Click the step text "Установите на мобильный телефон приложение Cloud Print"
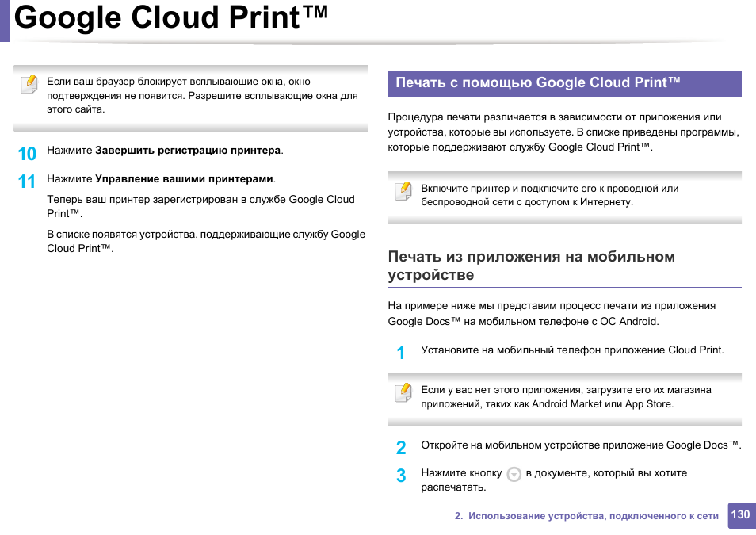Viewport: 756px width, 535px height. point(572,350)
